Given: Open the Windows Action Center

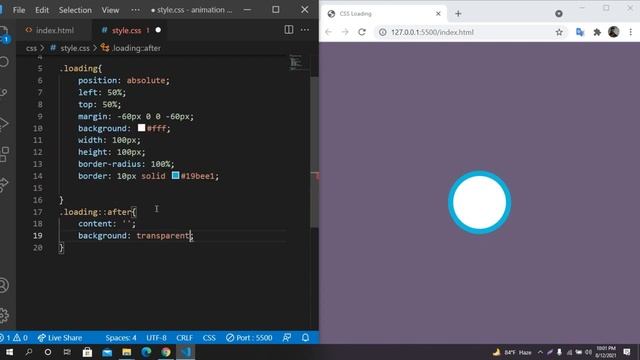Looking at the screenshot, I should point(627,352).
